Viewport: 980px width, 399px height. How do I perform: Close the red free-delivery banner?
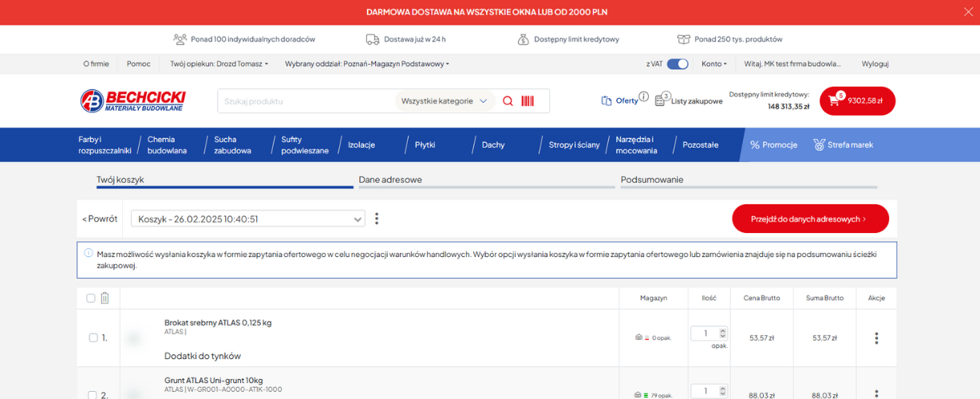(969, 12)
